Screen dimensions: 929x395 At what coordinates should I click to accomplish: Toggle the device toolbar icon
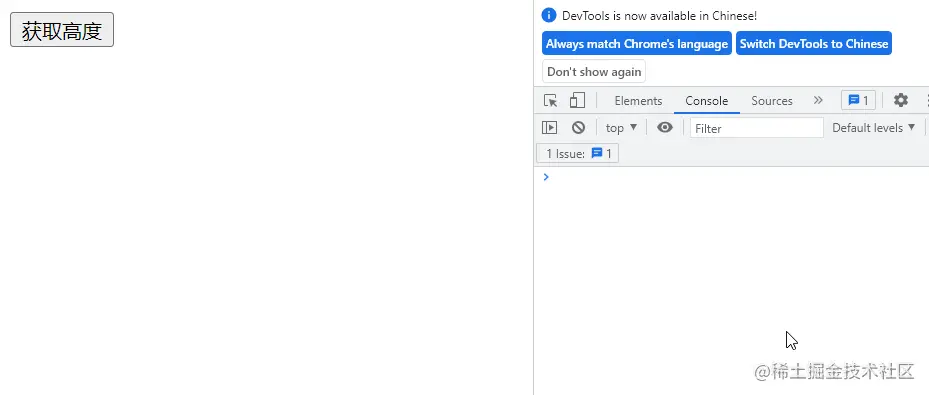click(577, 101)
